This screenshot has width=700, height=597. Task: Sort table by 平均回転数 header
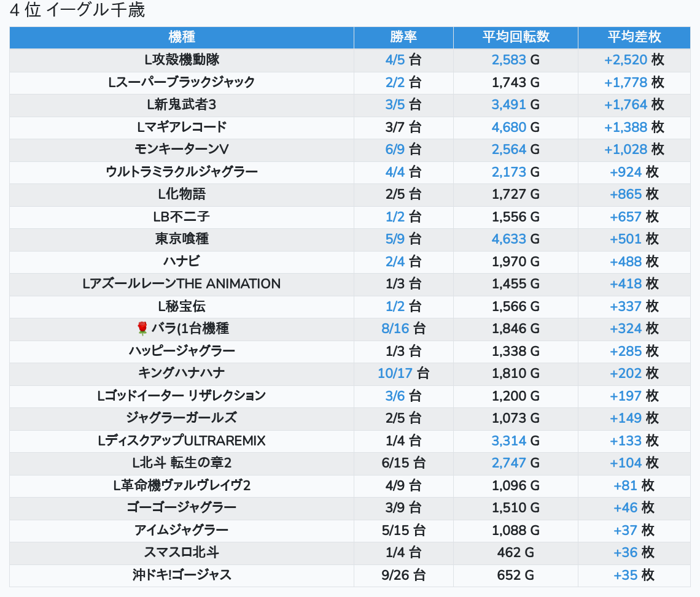[x=515, y=37]
